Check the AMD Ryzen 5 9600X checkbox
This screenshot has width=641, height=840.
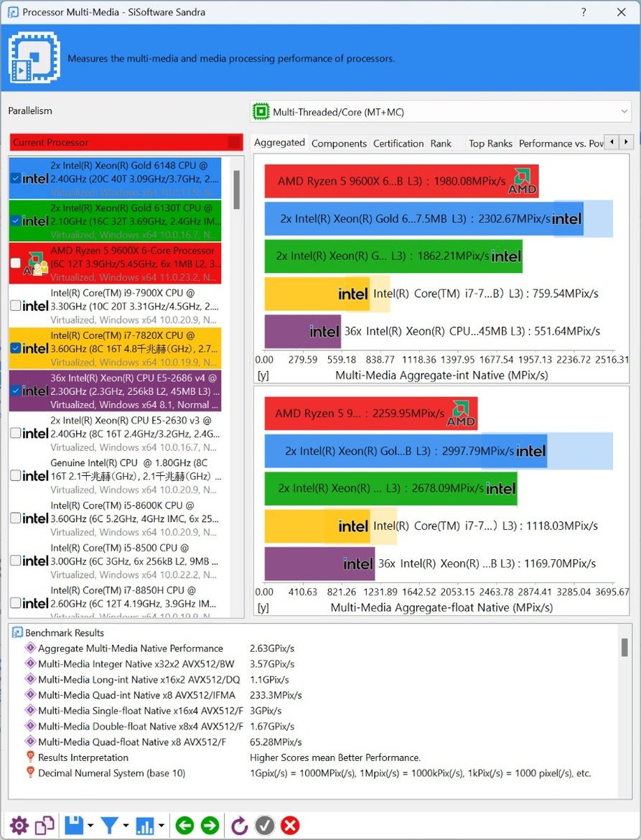pos(16,263)
